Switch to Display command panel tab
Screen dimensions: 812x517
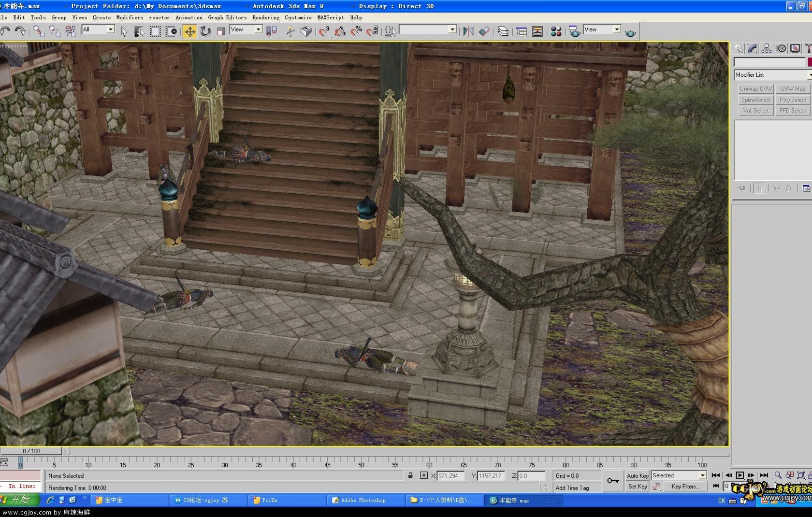[x=795, y=48]
